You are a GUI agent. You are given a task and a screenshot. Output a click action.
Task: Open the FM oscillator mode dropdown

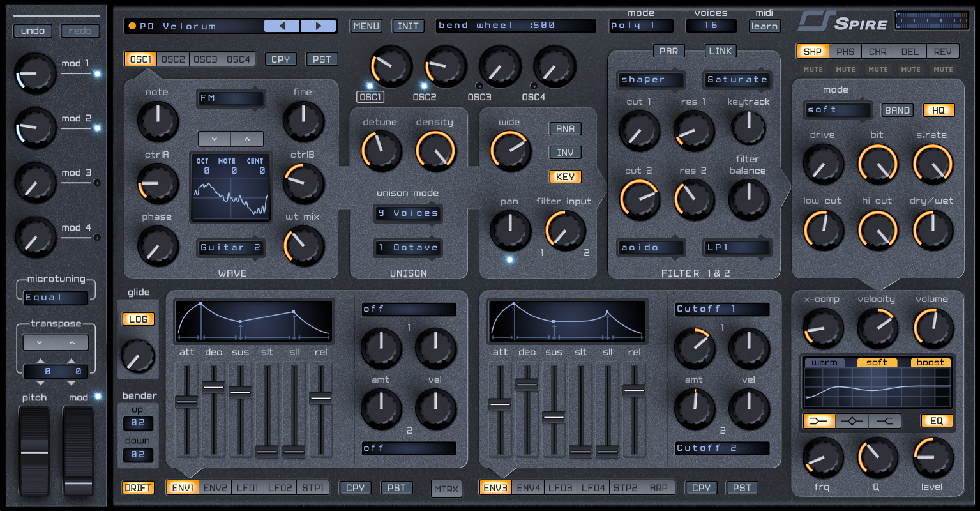[230, 98]
